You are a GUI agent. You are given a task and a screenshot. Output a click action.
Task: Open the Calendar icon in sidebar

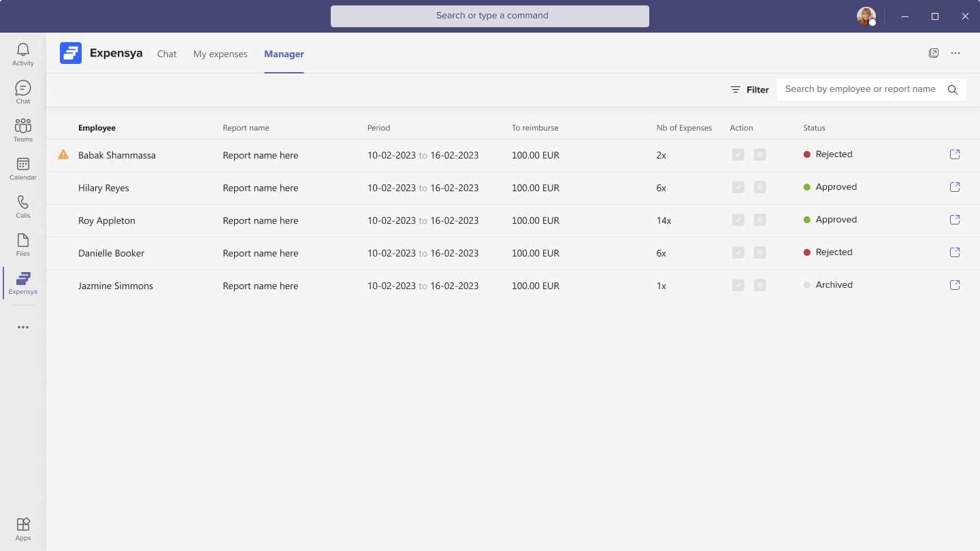point(23,169)
